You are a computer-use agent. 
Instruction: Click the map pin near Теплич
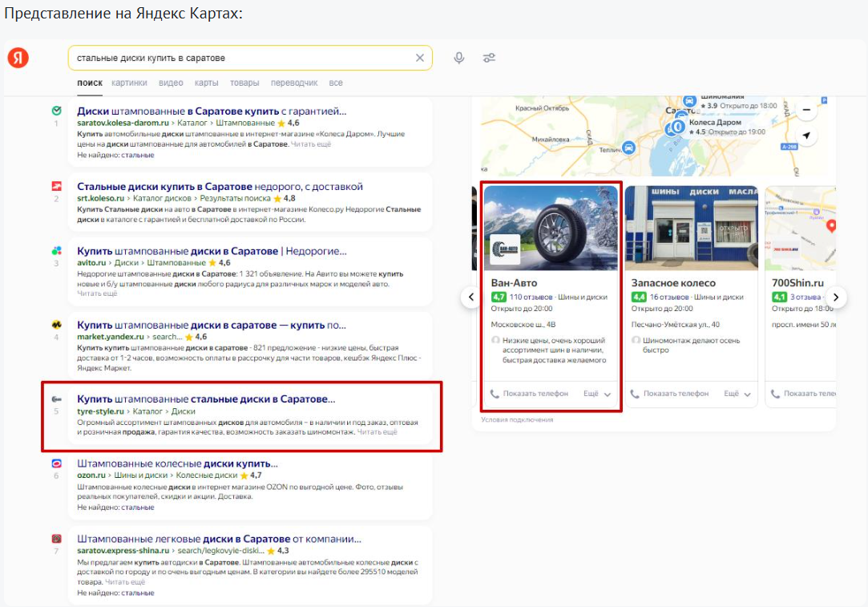pyautogui.click(x=628, y=148)
